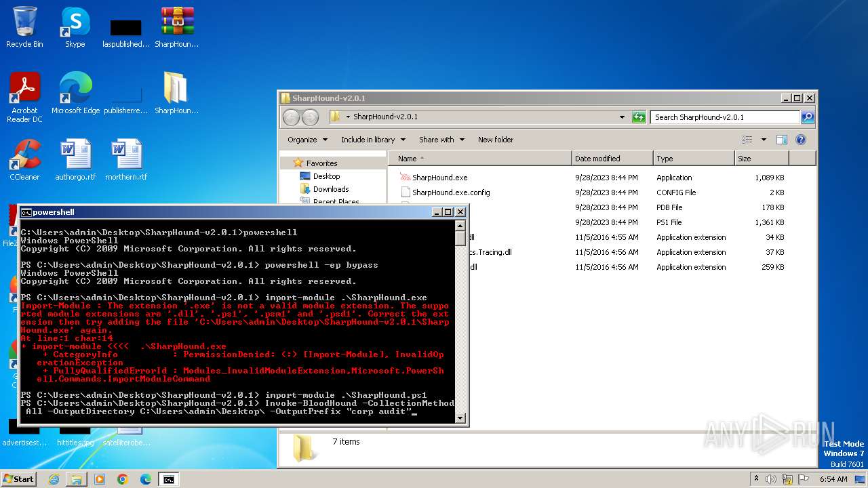Select Desktop in Favorites pane
Image resolution: width=868 pixels, height=488 pixels.
pyautogui.click(x=326, y=176)
